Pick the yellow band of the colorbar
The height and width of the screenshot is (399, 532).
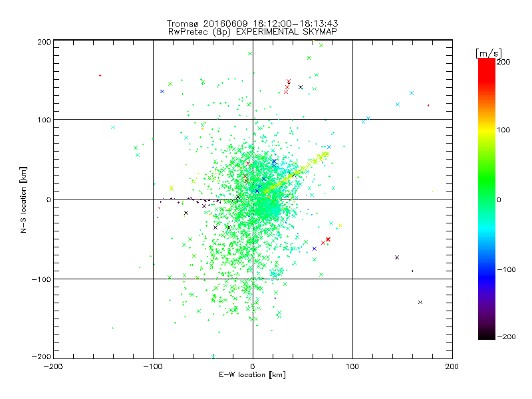pos(487,130)
